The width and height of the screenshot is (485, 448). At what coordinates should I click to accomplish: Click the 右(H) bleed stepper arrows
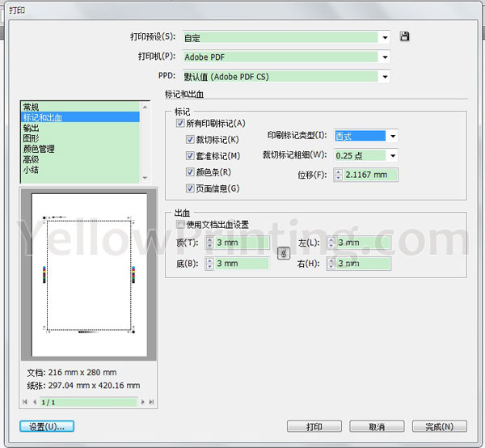pos(331,264)
